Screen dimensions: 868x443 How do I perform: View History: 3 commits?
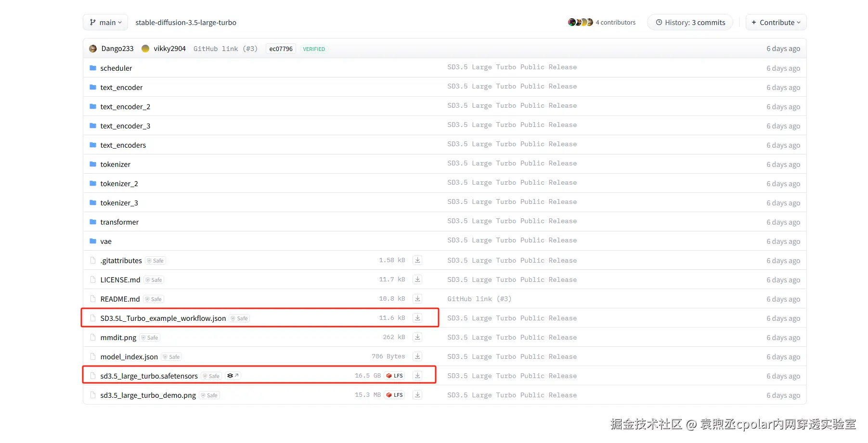tap(690, 22)
